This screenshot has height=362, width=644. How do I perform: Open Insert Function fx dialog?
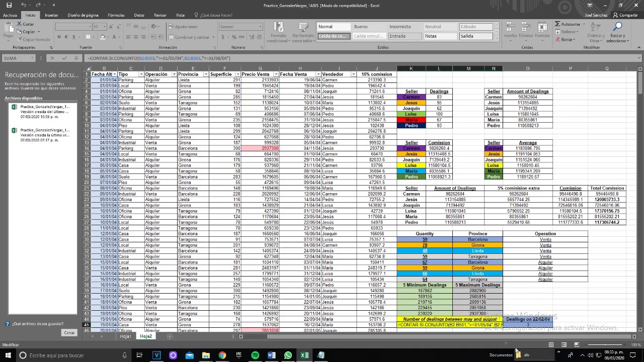point(76,58)
